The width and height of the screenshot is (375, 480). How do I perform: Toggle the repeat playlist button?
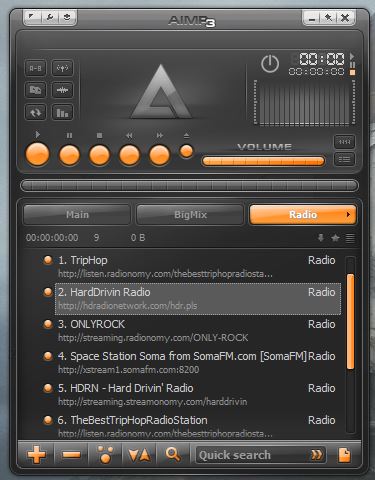[35, 112]
